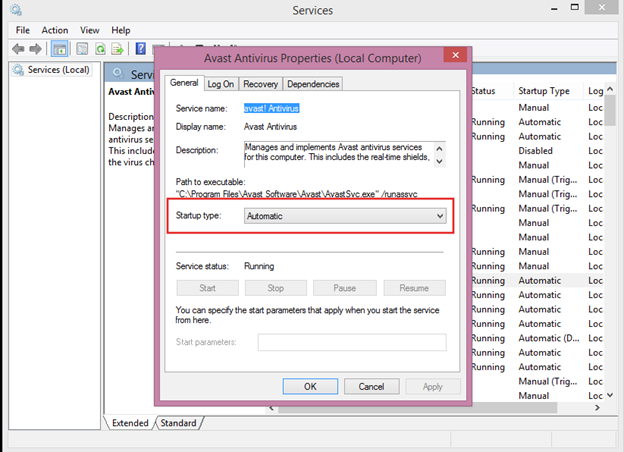Viewport: 624px width, 452px height.
Task: Open the Help menu
Action: [121, 30]
